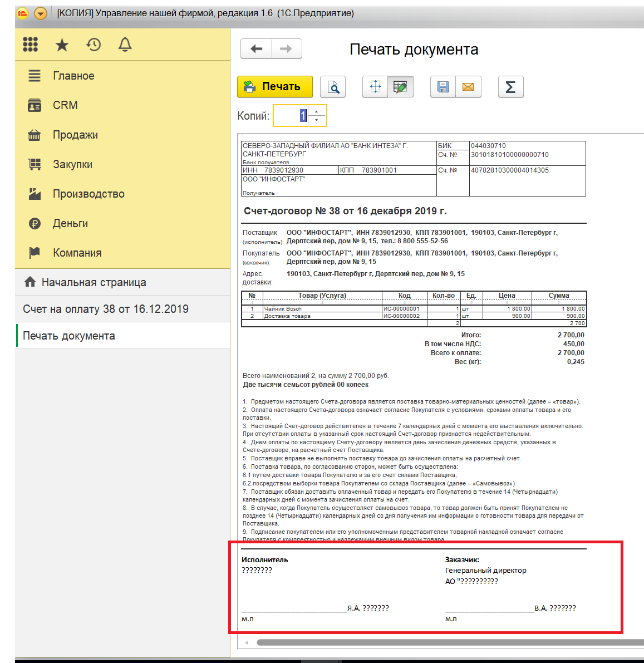Click the Счет-договор № 38 heading
Viewport: 644px width, 663px height.
tap(345, 211)
